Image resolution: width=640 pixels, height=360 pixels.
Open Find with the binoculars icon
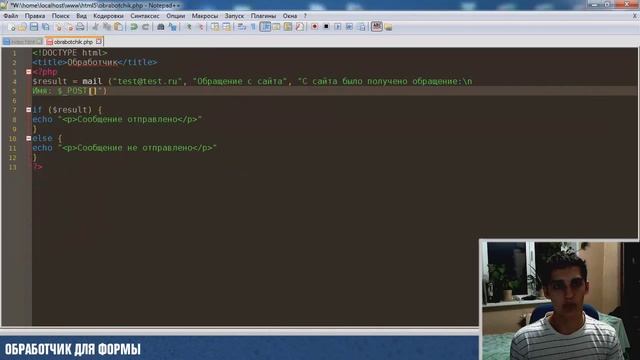pyautogui.click(x=161, y=27)
